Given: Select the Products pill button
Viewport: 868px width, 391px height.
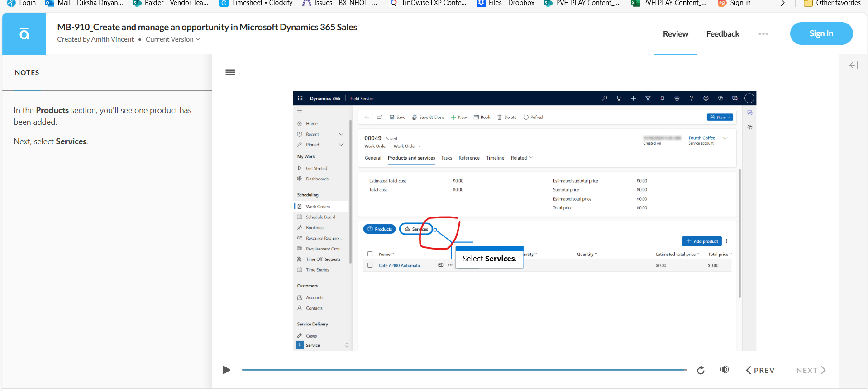Looking at the screenshot, I should [379, 229].
